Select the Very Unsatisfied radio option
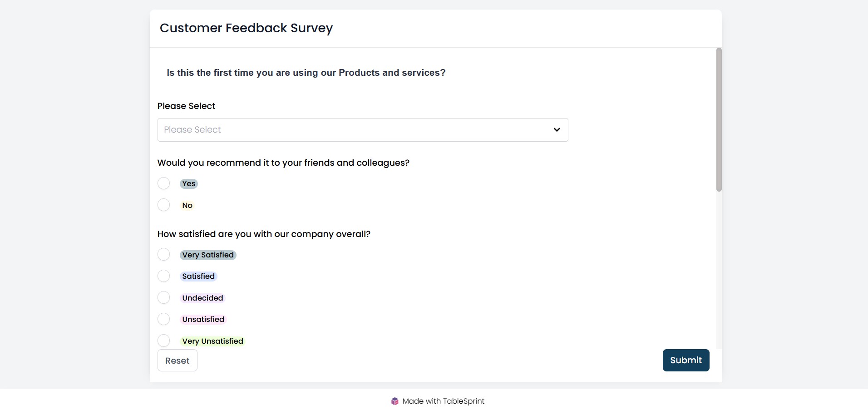Viewport: 868px width, 410px height. coord(163,341)
